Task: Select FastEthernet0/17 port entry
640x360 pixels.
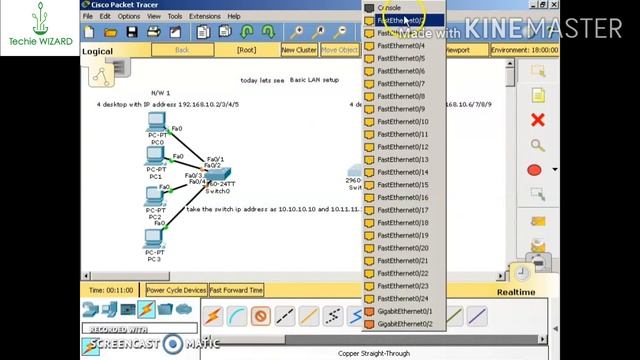Action: pyautogui.click(x=404, y=210)
